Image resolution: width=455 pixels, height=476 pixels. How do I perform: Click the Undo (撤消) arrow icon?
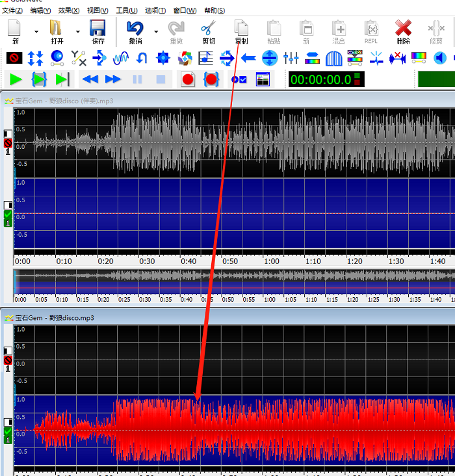click(x=135, y=31)
